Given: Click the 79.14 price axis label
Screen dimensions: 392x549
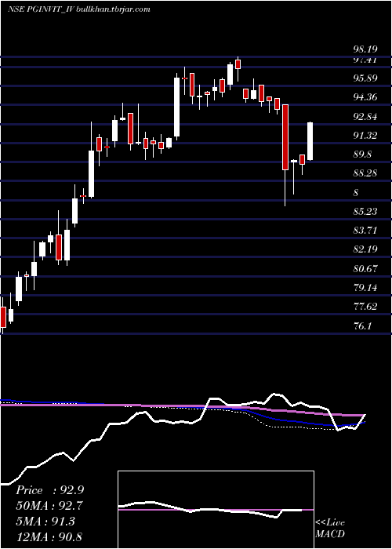Looking at the screenshot, I should (x=366, y=288).
